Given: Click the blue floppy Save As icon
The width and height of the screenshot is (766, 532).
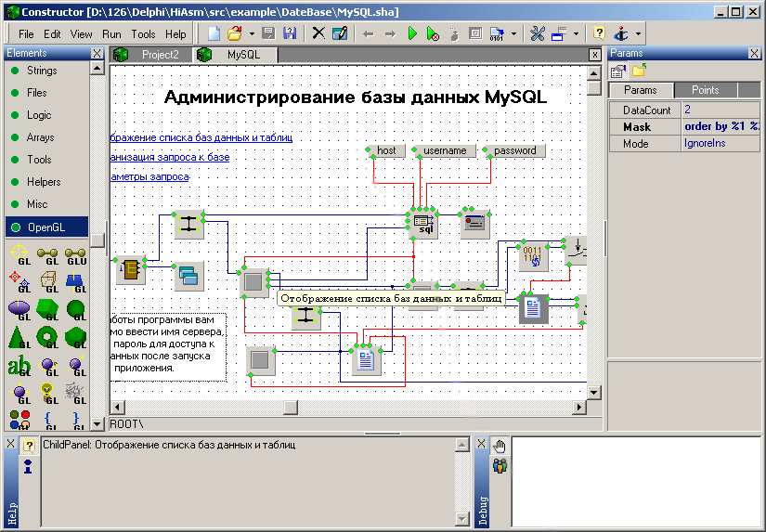Looking at the screenshot, I should [x=290, y=33].
